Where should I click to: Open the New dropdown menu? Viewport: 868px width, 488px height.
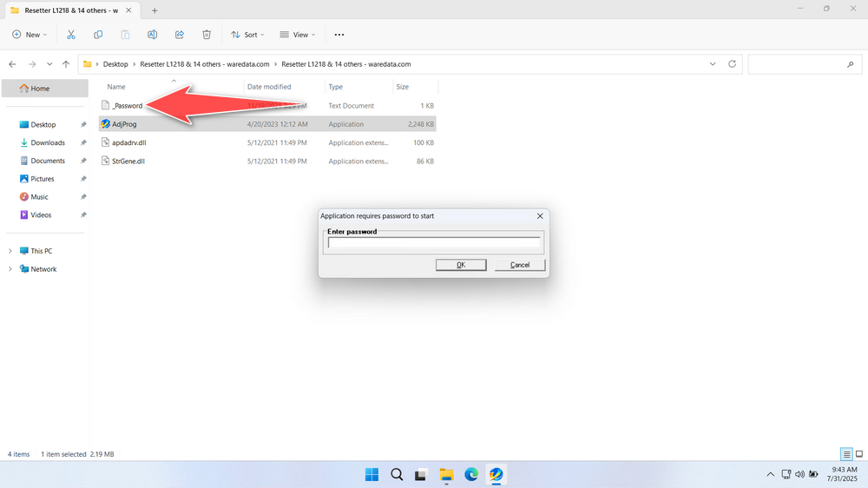pos(30,35)
